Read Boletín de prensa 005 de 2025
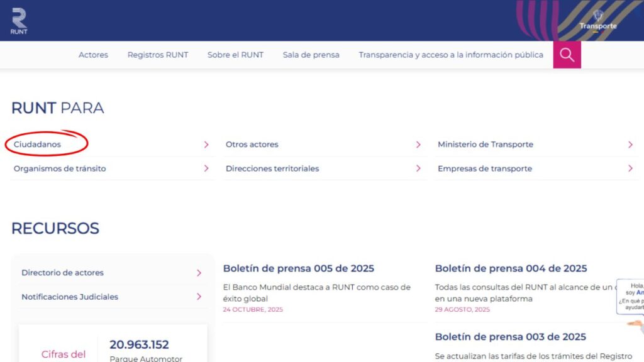The height and width of the screenshot is (362, 644). tap(298, 268)
